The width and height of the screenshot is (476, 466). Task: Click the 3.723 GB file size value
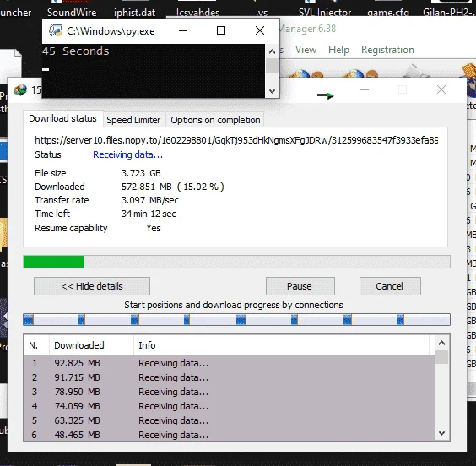(x=141, y=173)
